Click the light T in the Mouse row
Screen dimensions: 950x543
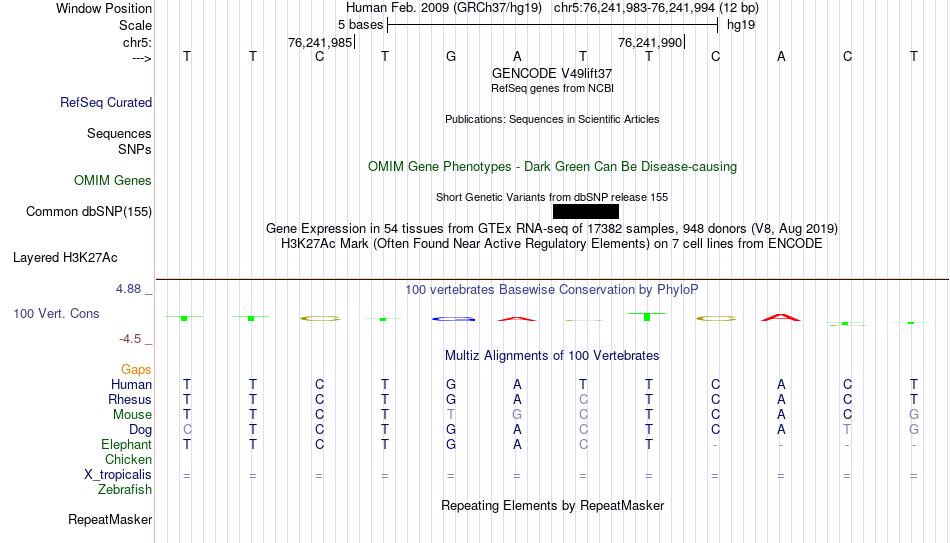451,415
